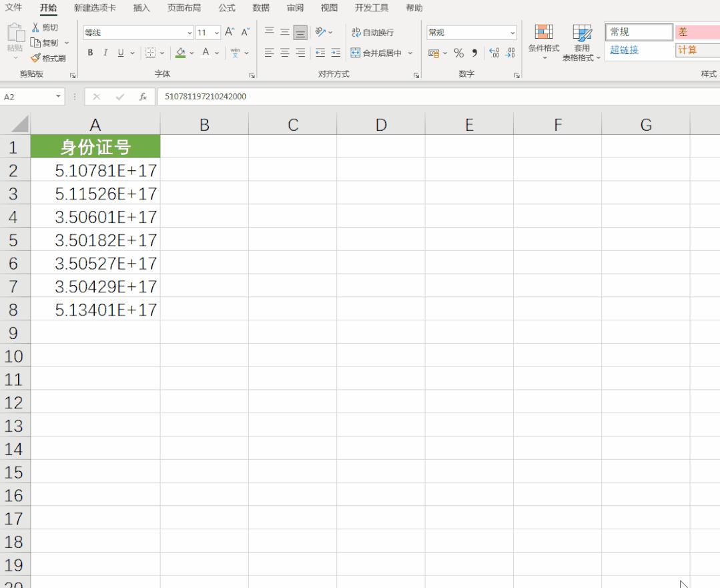Align text left
Viewport: 720px width, 588px height.
tap(270, 53)
